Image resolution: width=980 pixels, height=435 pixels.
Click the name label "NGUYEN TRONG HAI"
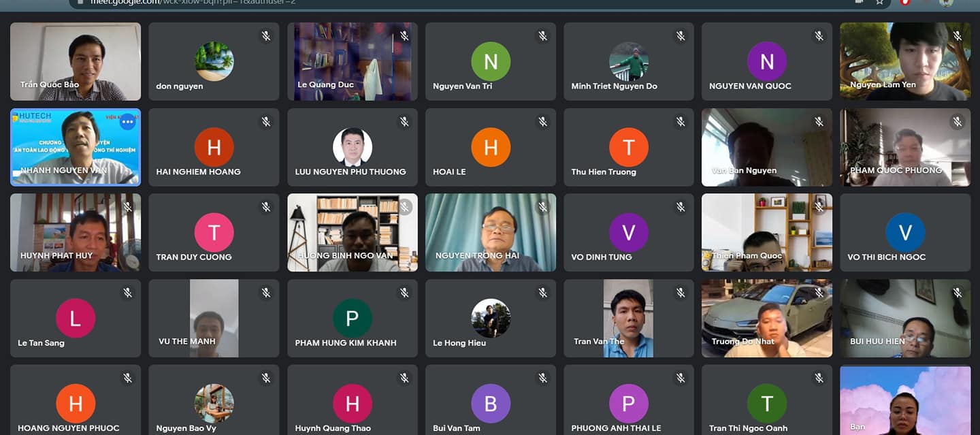[x=477, y=256]
